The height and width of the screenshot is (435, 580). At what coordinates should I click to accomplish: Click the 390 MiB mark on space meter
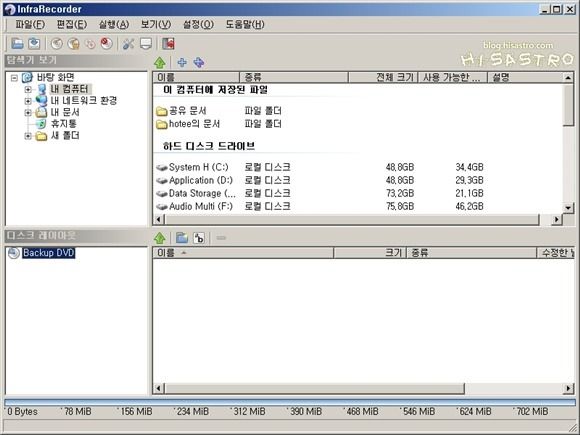pyautogui.click(x=306, y=412)
